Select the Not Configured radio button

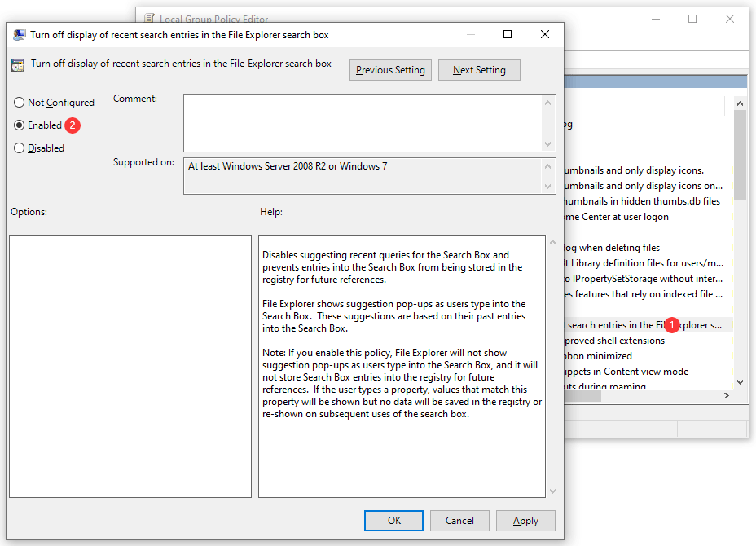[x=20, y=103]
